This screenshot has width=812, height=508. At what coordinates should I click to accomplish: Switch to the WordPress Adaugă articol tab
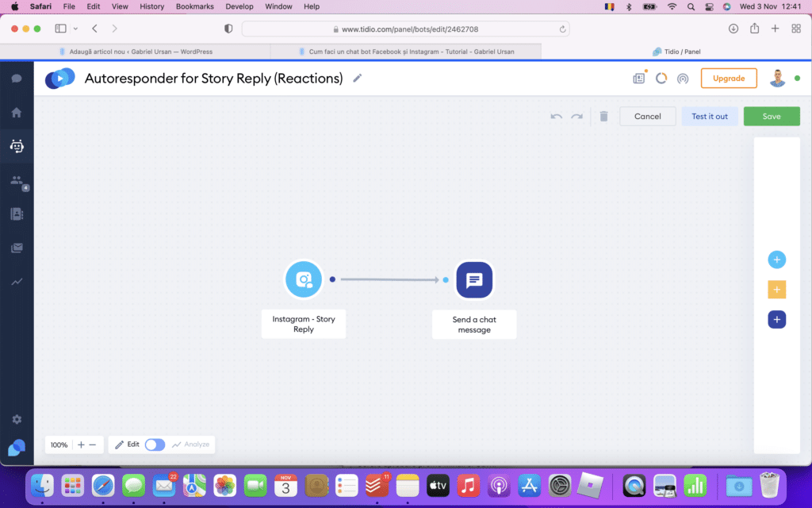(x=136, y=52)
